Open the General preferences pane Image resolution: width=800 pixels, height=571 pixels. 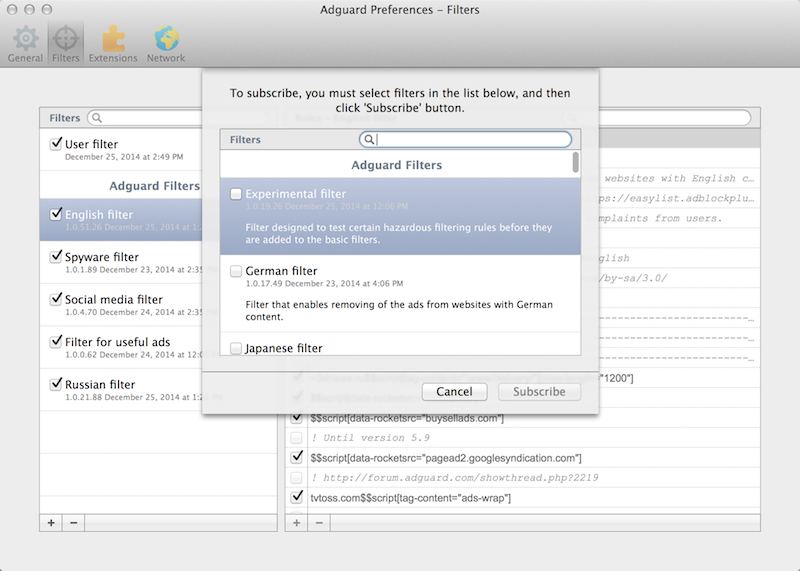(x=25, y=44)
